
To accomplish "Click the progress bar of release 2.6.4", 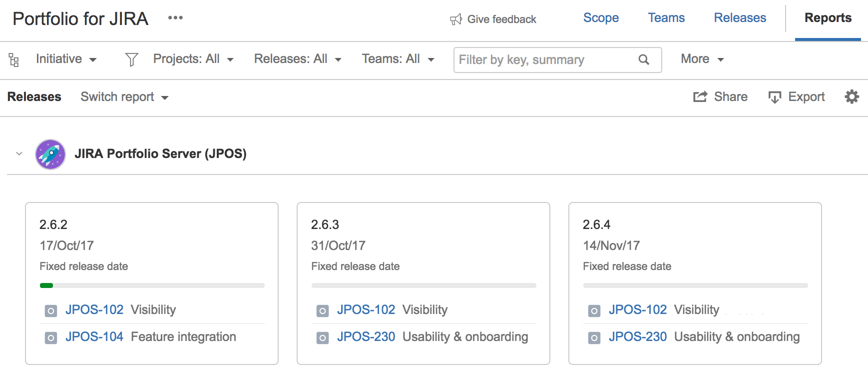I will [x=696, y=285].
